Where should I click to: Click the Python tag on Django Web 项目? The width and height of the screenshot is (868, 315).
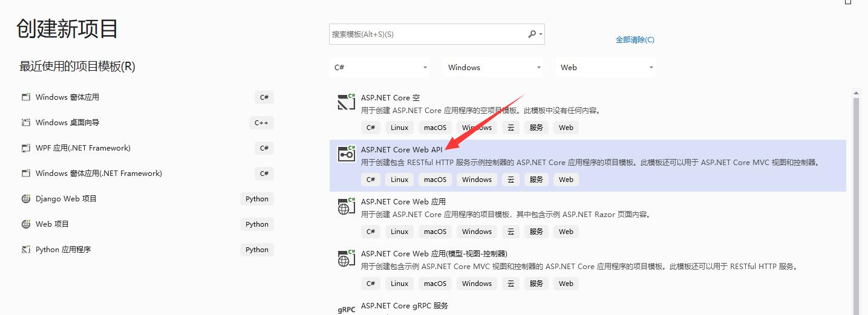pyautogui.click(x=257, y=199)
